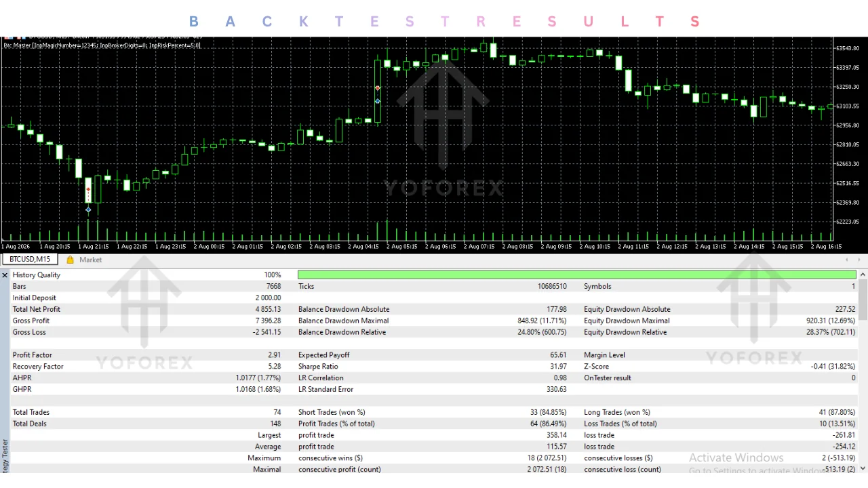Click the largest loss trade value -261.81
Viewport: 868px width, 488px height.
click(x=843, y=435)
